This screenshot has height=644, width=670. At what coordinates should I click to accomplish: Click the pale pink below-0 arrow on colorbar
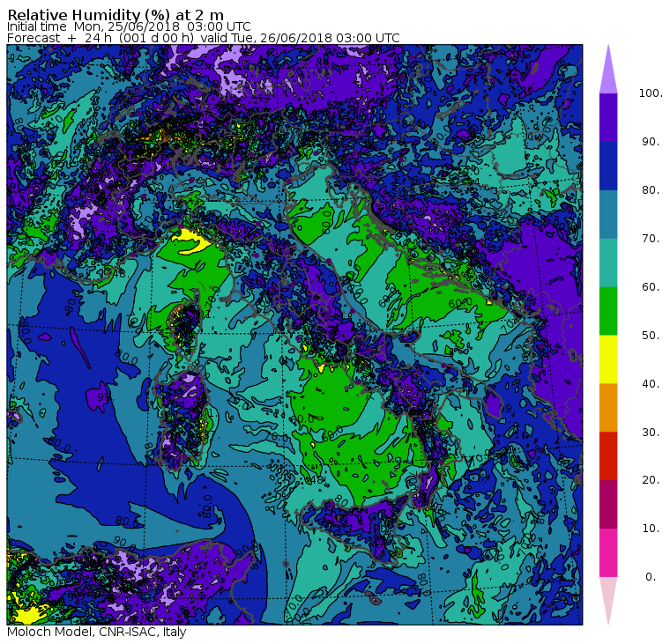[x=608, y=597]
